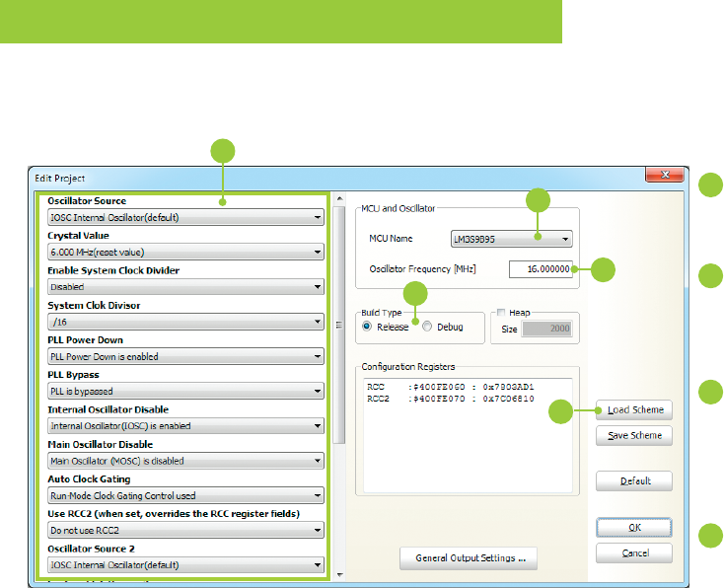Click the settings list scroll down arrow
724x588 pixels.
(x=340, y=574)
